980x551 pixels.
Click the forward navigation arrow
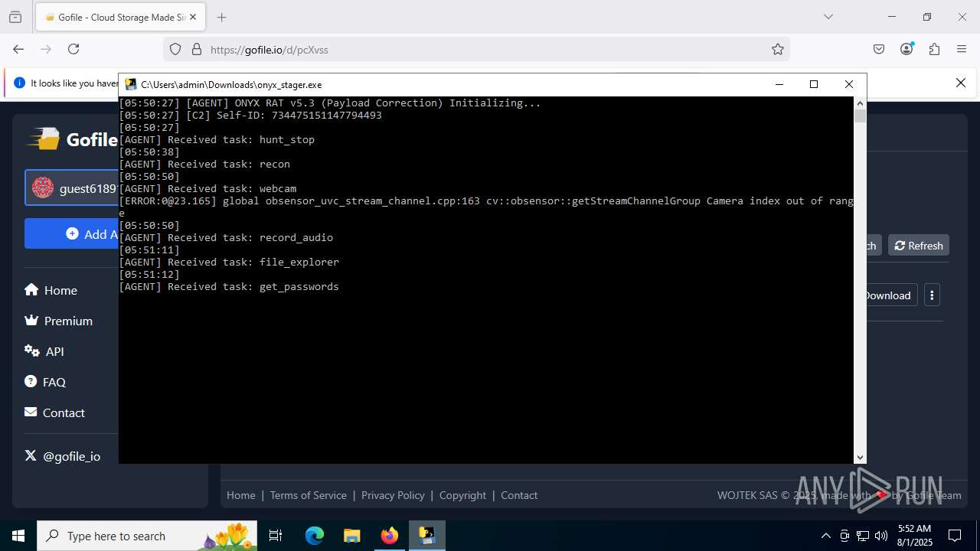click(x=46, y=49)
